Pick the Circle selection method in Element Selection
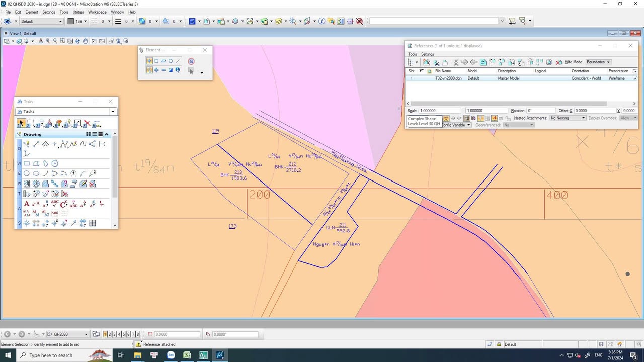Viewport: 644px width, 362px height. click(171, 61)
